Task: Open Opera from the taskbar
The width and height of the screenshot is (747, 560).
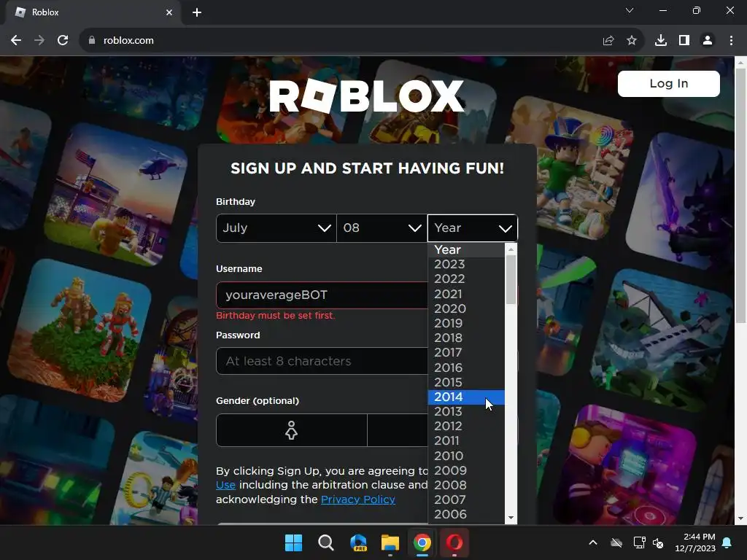Action: [x=454, y=542]
